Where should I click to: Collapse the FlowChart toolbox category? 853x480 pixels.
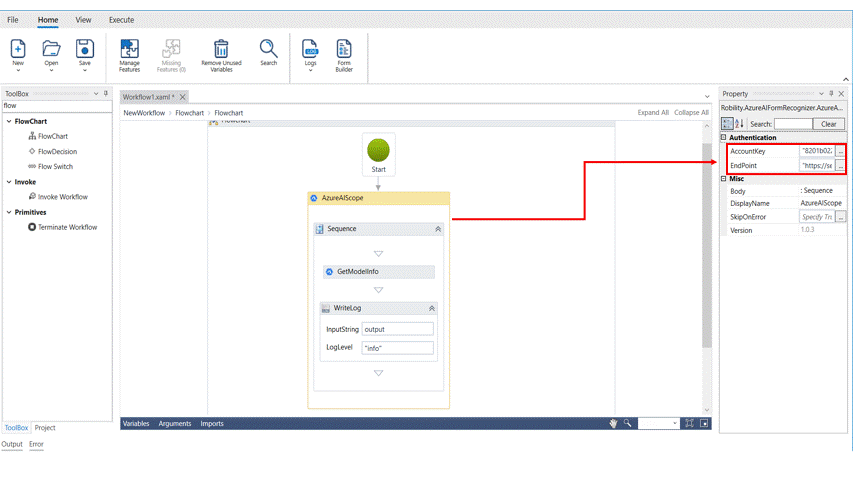[9, 122]
